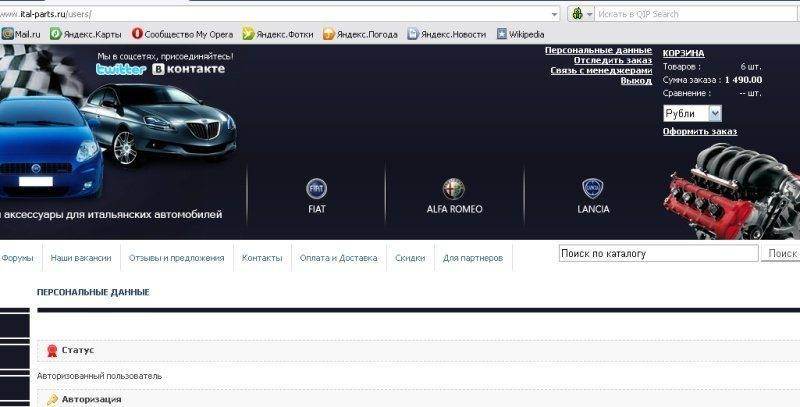Click the Поиск по каталогу input field
Image resolution: width=800 pixels, height=407 pixels.
pos(657,254)
